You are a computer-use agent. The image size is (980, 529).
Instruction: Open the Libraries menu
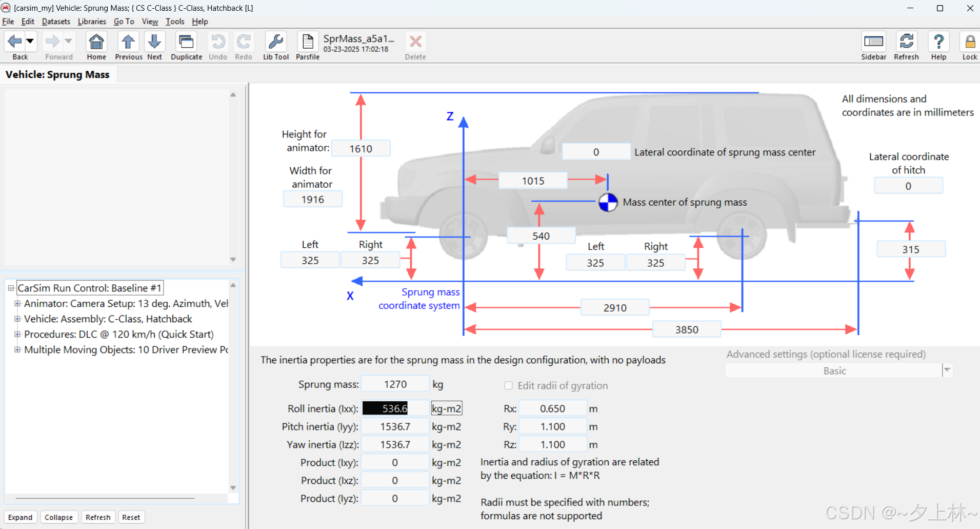[x=92, y=22]
